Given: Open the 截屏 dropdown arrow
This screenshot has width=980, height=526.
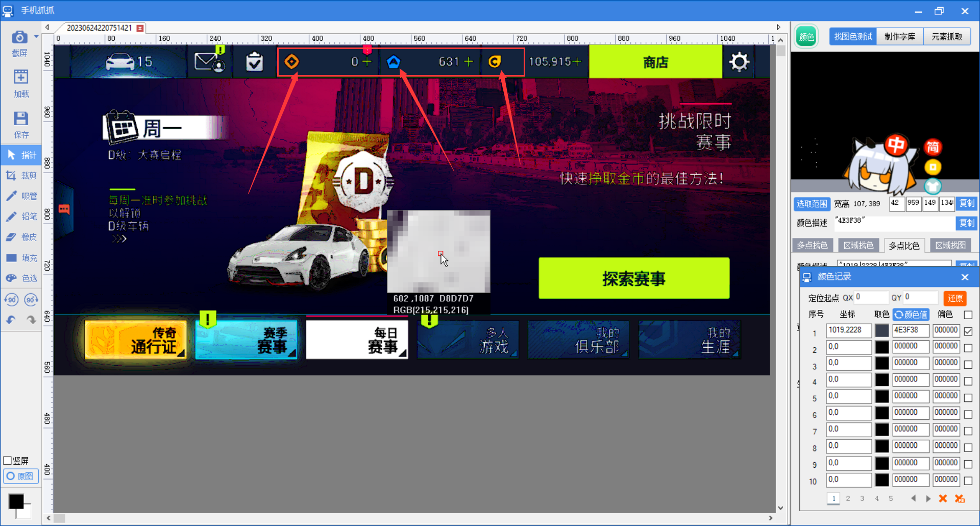Looking at the screenshot, I should click(36, 37).
